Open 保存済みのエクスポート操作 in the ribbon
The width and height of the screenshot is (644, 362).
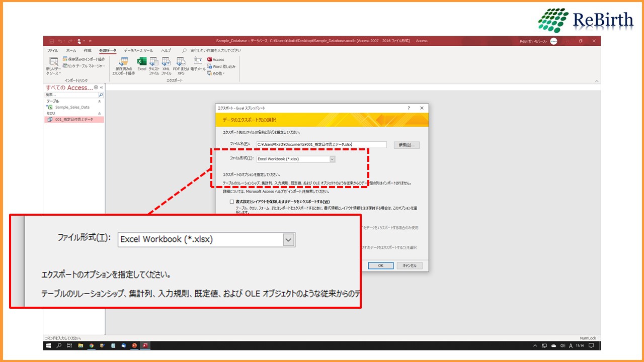(124, 66)
